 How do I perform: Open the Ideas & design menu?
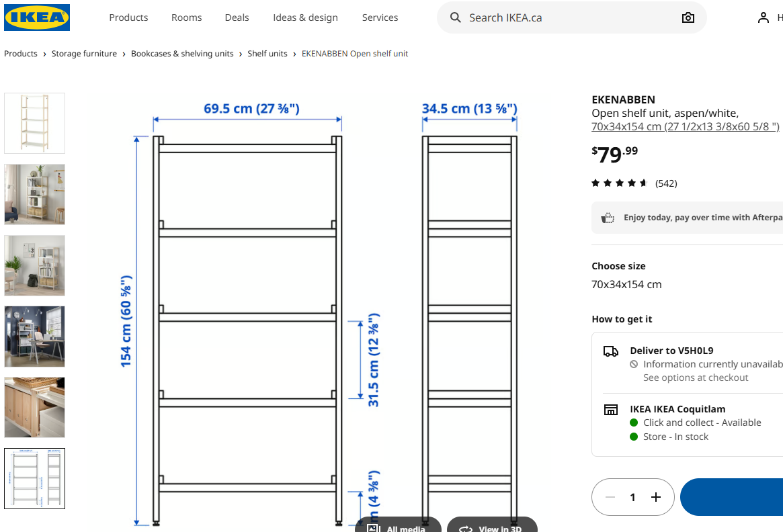point(305,17)
